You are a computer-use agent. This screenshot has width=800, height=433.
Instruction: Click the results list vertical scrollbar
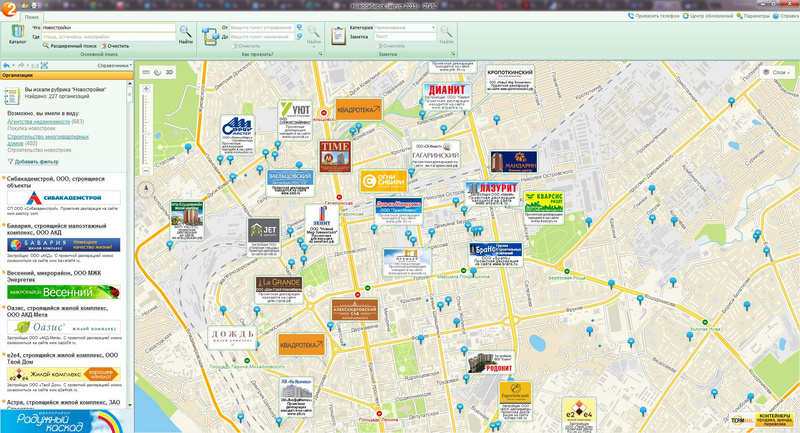click(130, 244)
